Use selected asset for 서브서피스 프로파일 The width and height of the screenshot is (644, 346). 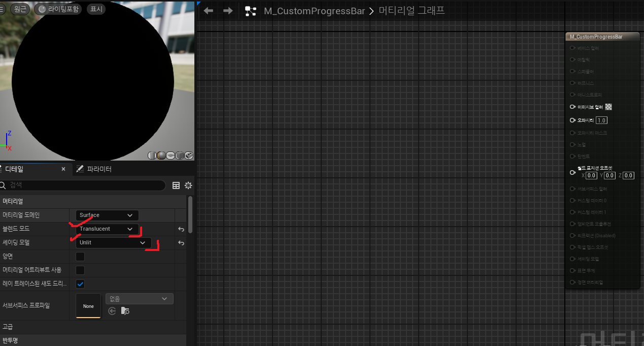click(x=112, y=311)
